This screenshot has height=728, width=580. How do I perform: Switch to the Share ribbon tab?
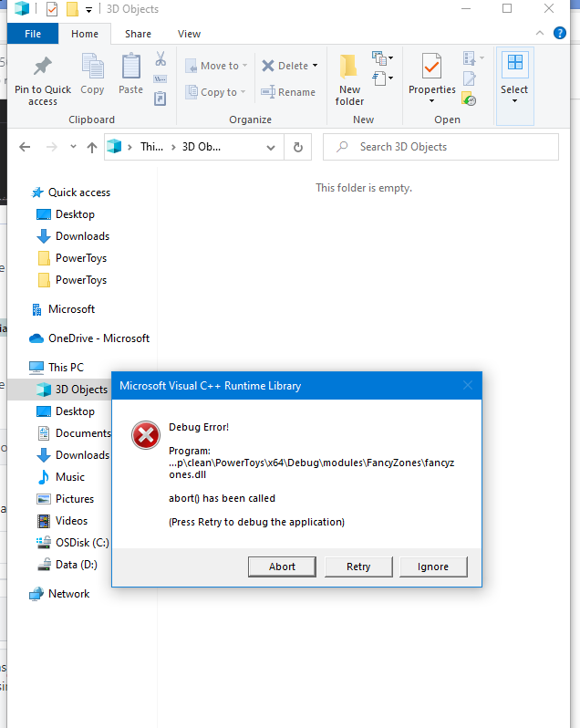click(138, 34)
